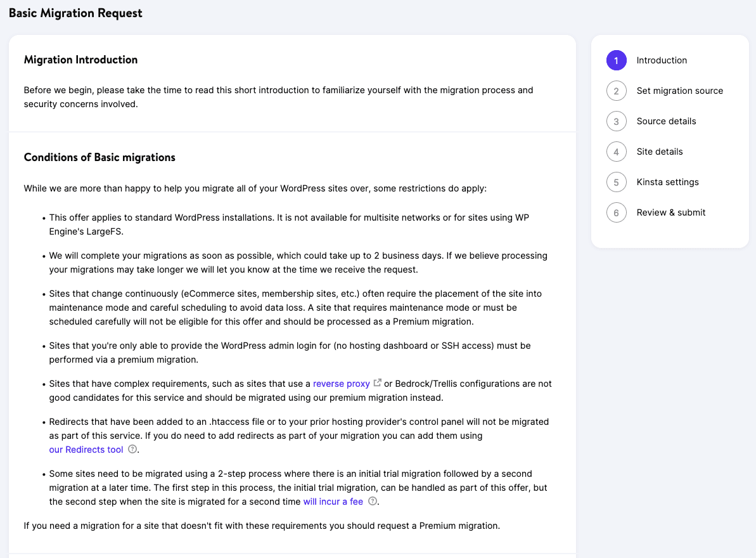
Task: Click the help tooltip icon after "our Redirects tool"
Action: [132, 450]
